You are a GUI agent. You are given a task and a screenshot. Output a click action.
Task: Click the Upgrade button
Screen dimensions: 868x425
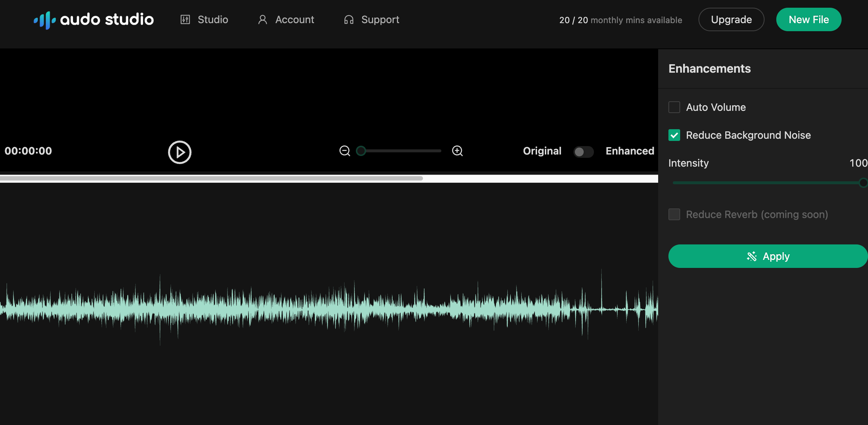point(731,19)
